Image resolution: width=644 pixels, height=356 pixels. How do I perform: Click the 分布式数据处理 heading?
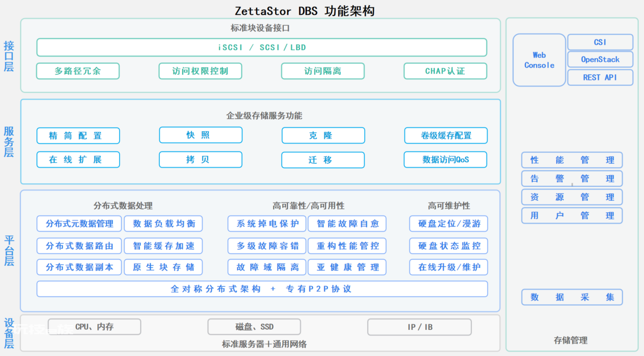point(123,205)
